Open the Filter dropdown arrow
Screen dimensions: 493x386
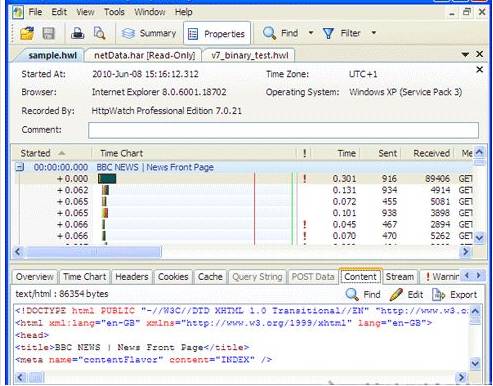click(x=374, y=33)
